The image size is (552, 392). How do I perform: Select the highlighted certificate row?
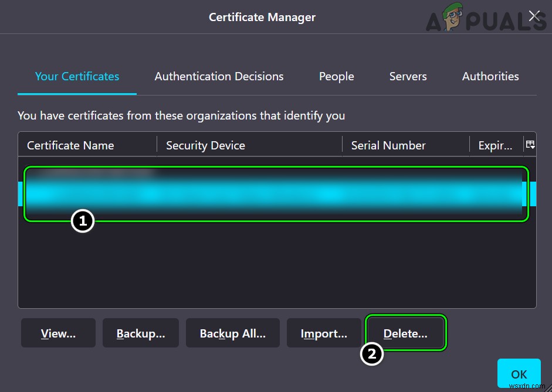point(276,193)
